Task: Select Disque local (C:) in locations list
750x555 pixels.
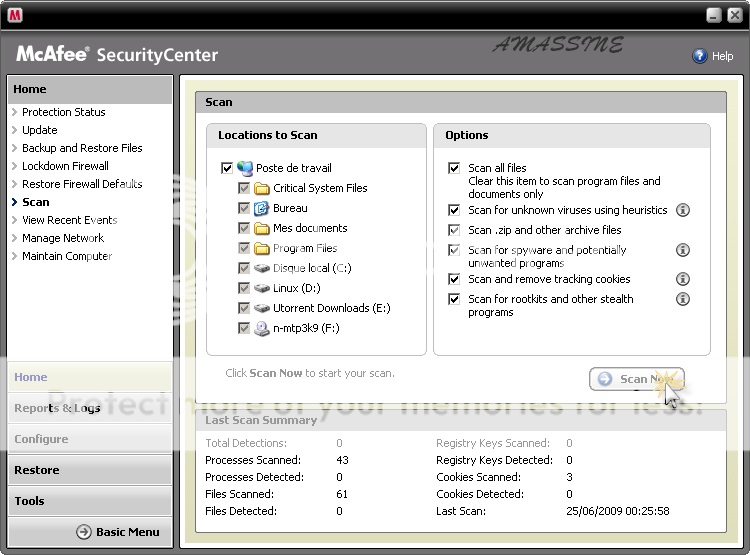Action: click(x=312, y=268)
